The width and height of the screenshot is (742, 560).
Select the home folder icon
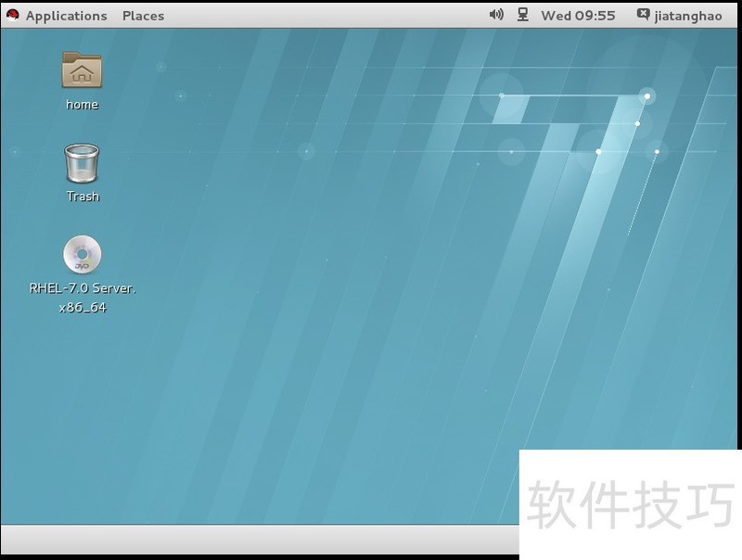82,70
